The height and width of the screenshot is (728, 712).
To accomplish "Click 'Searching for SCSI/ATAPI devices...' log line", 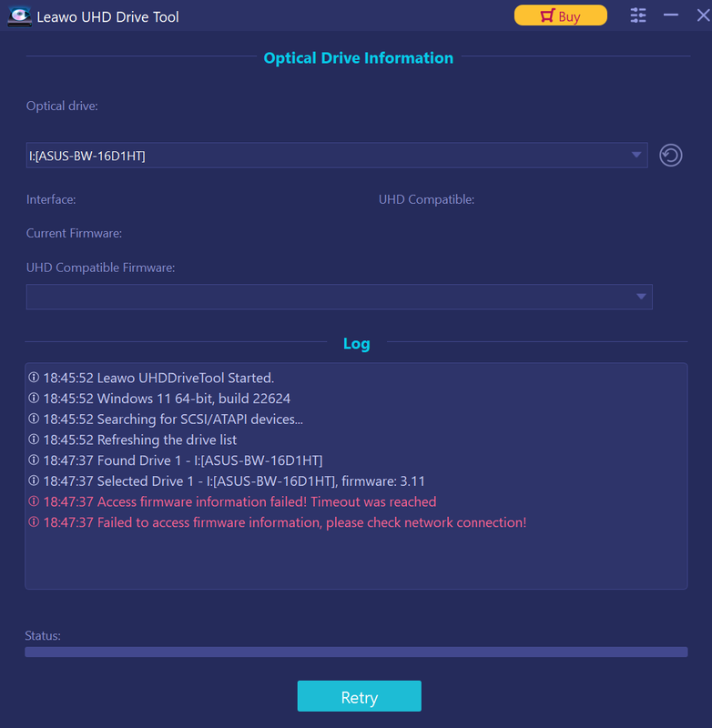I will pos(166,420).
